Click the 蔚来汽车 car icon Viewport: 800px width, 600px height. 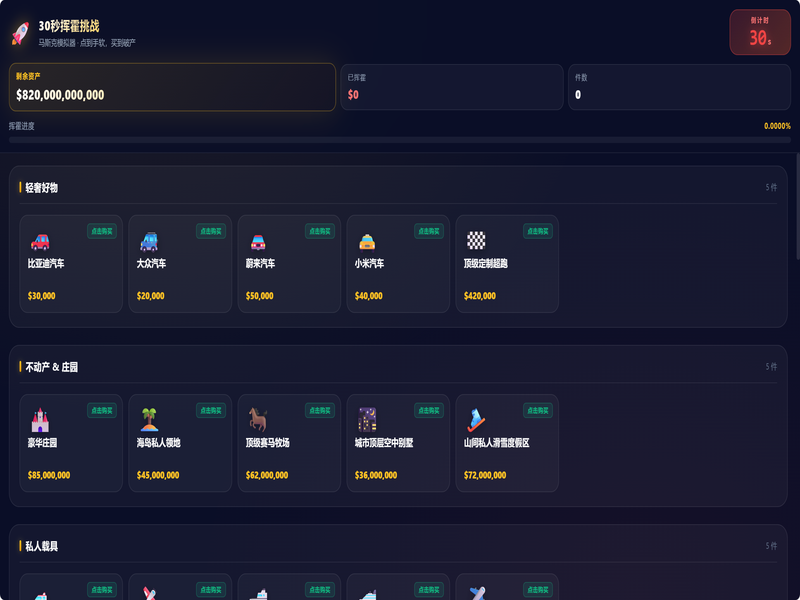click(x=258, y=242)
